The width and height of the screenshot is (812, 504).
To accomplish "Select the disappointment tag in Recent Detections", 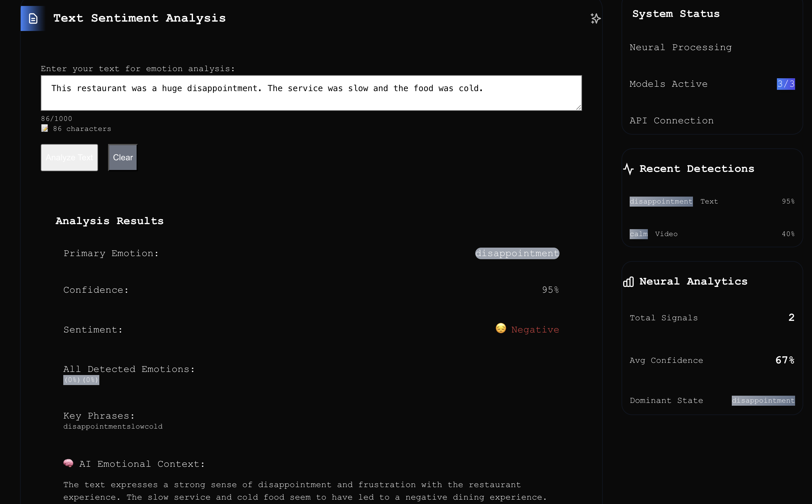I will pyautogui.click(x=661, y=202).
